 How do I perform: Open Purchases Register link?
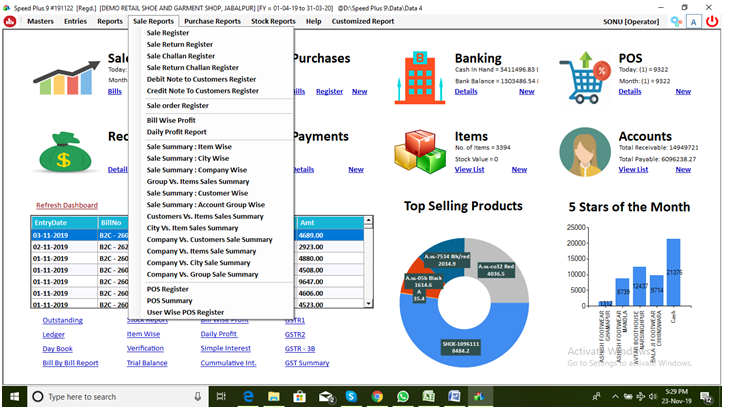point(329,91)
